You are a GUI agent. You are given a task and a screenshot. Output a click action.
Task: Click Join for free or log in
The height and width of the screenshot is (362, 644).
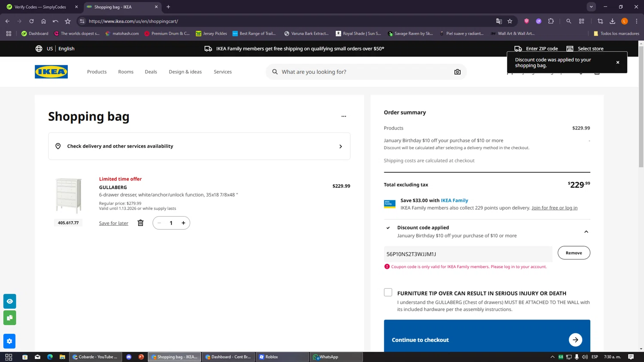click(554, 208)
